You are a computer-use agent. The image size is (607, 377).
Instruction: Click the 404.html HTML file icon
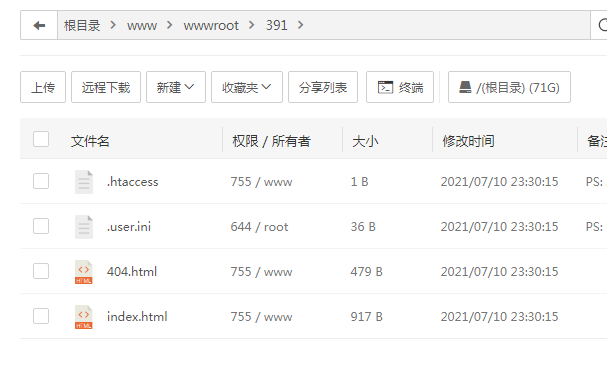(x=84, y=272)
